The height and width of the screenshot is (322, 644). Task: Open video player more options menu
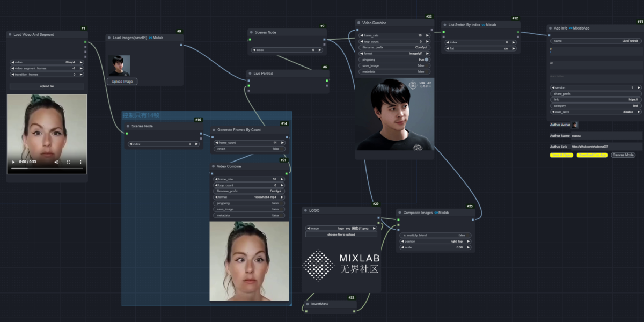80,162
